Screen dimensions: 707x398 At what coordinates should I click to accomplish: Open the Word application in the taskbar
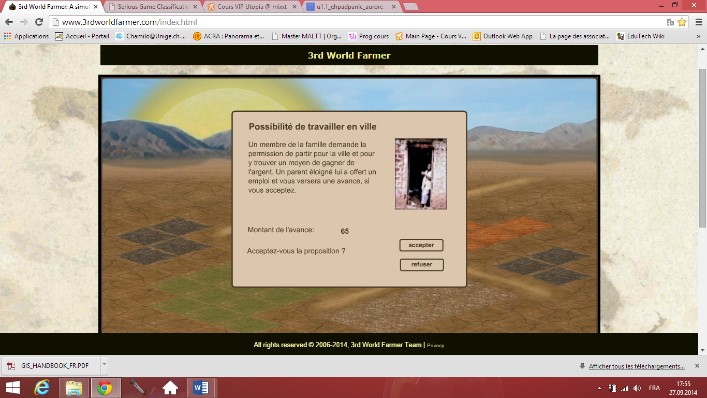tap(201, 388)
